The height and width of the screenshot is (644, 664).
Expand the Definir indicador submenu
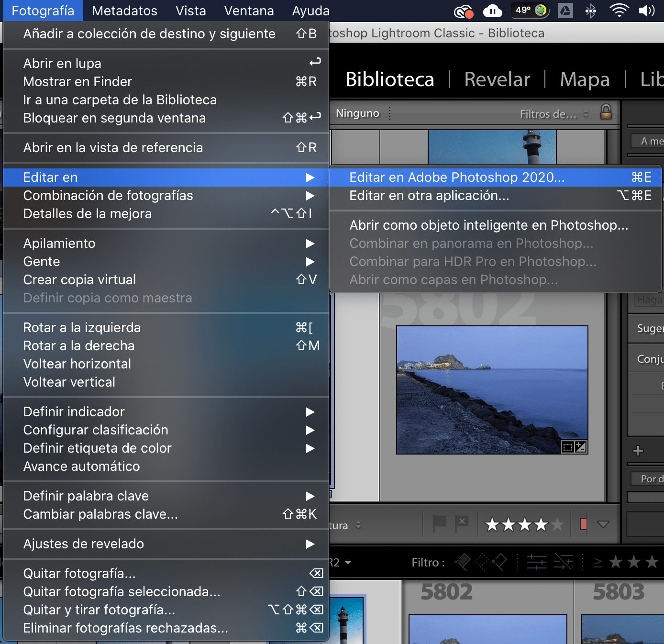[x=166, y=412]
